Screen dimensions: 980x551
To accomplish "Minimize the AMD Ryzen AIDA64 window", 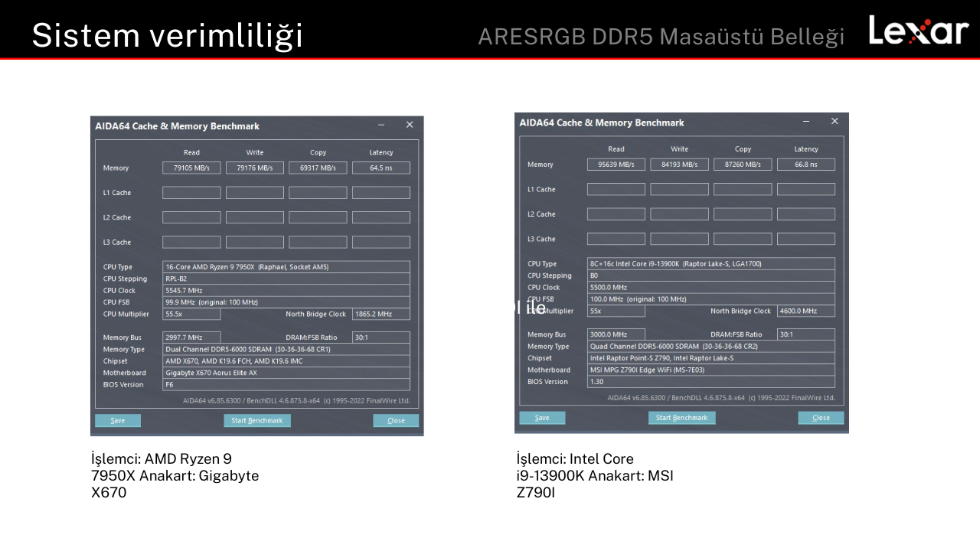I will click(381, 126).
